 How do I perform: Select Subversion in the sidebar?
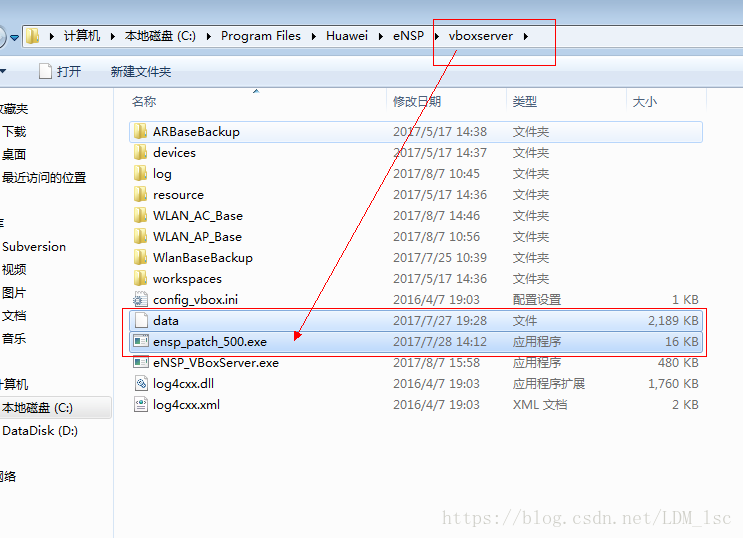34,246
